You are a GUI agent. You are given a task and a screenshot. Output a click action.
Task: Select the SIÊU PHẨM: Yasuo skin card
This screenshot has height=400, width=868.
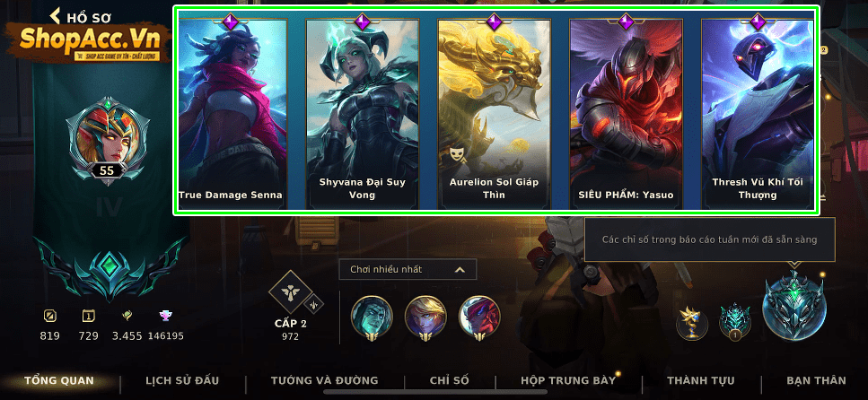(x=626, y=113)
